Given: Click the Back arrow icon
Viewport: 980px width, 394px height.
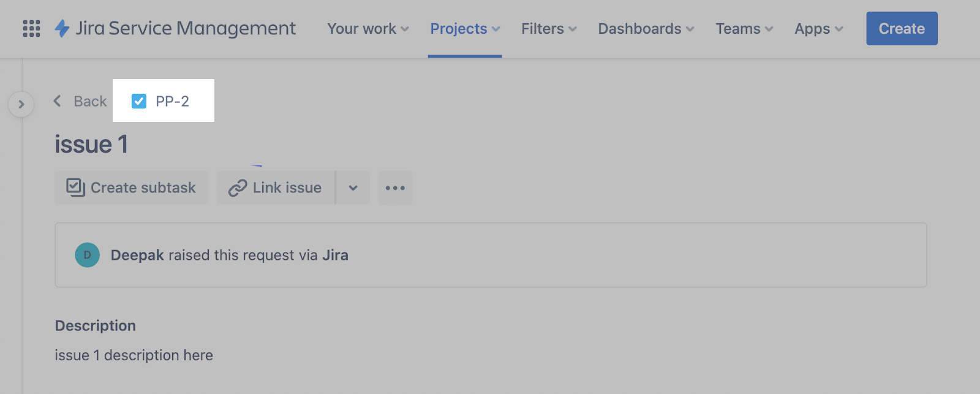Looking at the screenshot, I should pyautogui.click(x=58, y=101).
